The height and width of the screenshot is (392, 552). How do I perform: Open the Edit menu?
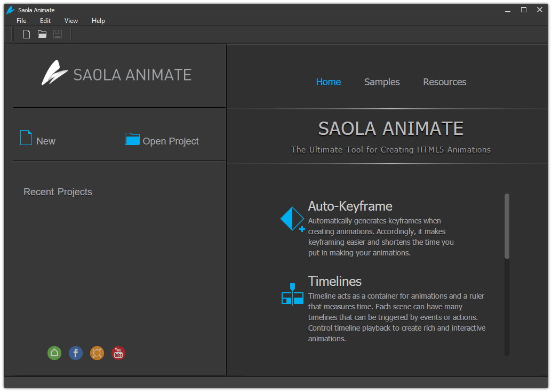coord(45,21)
